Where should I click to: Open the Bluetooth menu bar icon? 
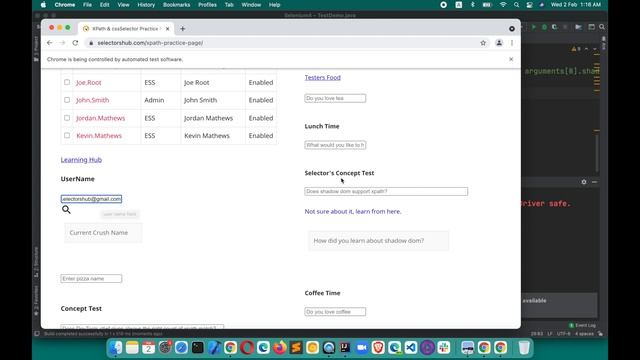[473, 5]
